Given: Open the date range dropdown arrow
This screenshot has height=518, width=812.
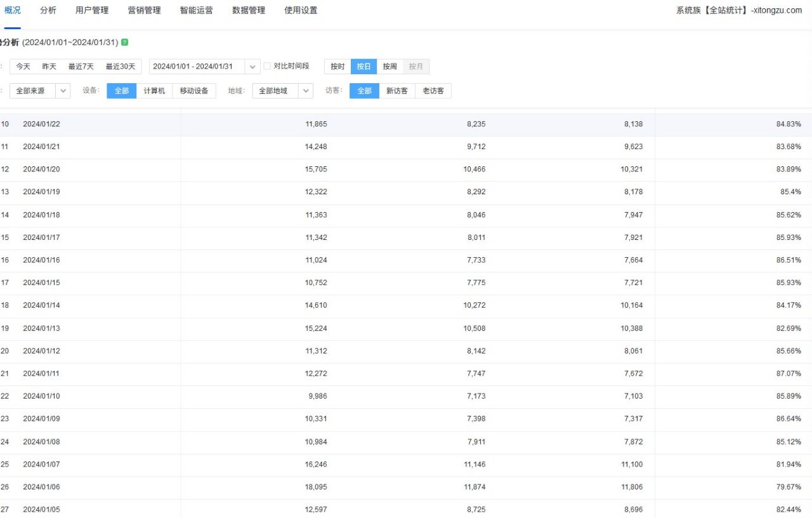Looking at the screenshot, I should click(x=252, y=67).
